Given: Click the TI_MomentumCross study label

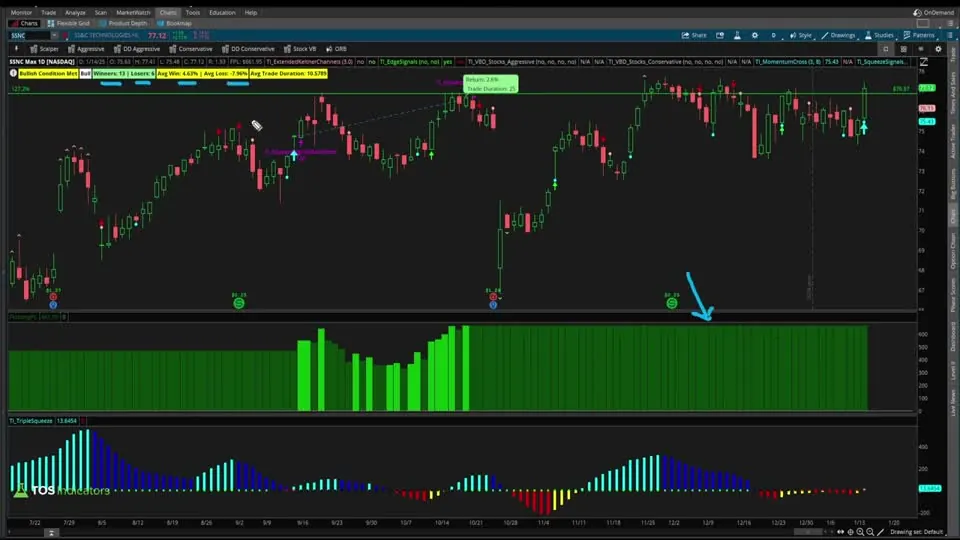Looking at the screenshot, I should [788, 62].
